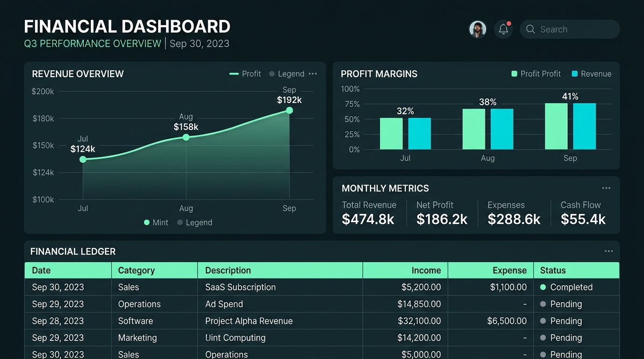Sort ledger by the Date column header
This screenshot has height=359, width=644.
point(68,270)
